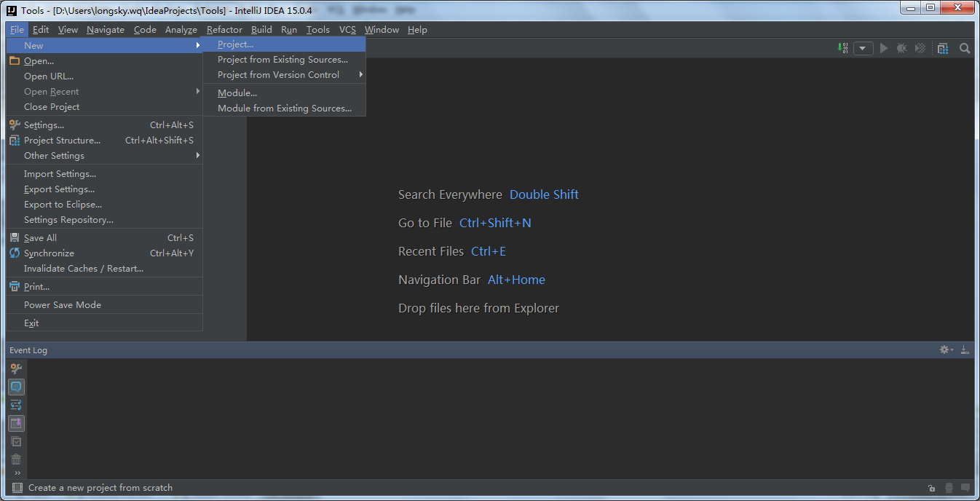
Task: Expand Project from Version Control submenu
Action: 284,75
